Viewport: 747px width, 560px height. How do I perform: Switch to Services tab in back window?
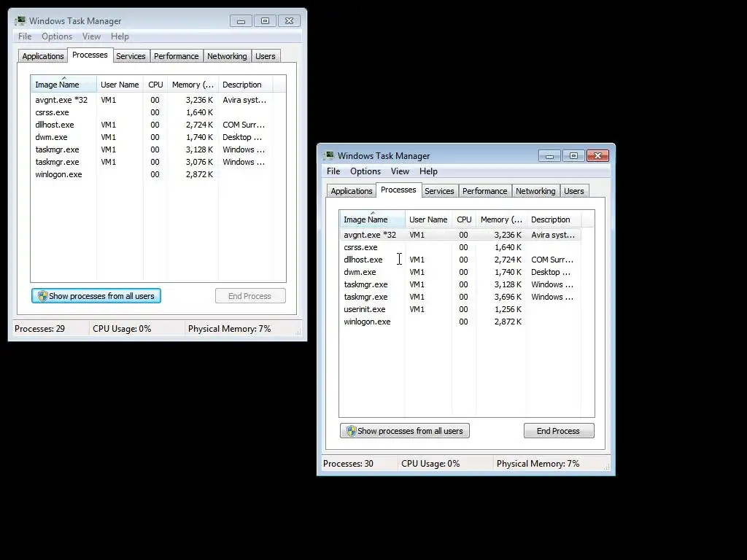(x=131, y=56)
